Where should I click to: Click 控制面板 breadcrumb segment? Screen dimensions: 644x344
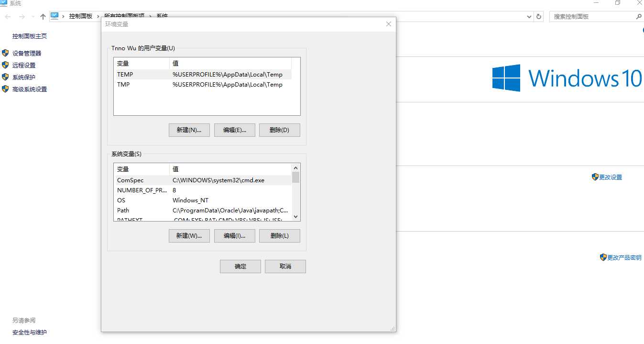pos(81,16)
